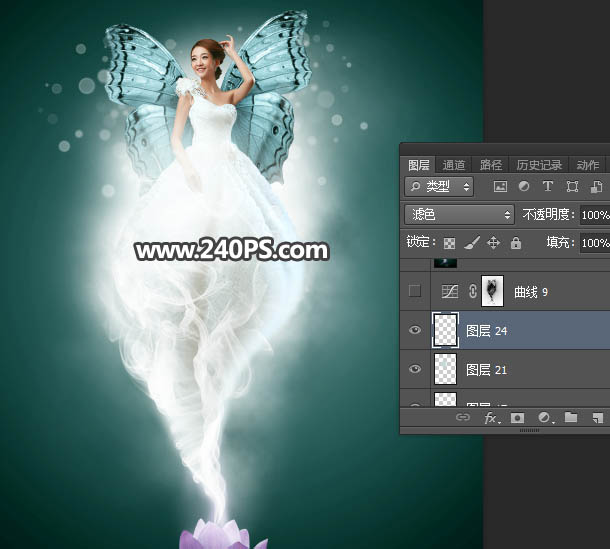Viewport: 610px width, 549px height.
Task: Hide the 图层 24 layer
Action: [416, 330]
